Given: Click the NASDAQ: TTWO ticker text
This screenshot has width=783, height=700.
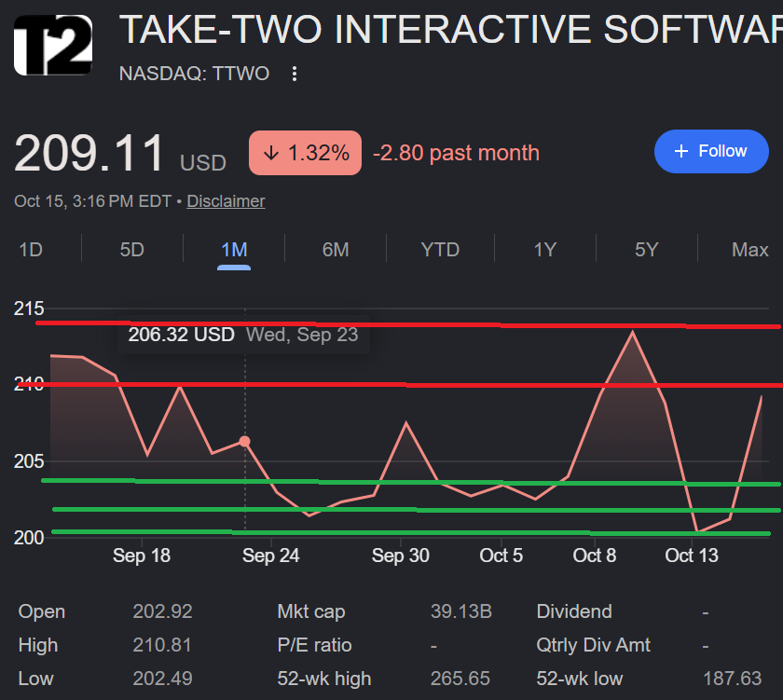Looking at the screenshot, I should point(194,74).
